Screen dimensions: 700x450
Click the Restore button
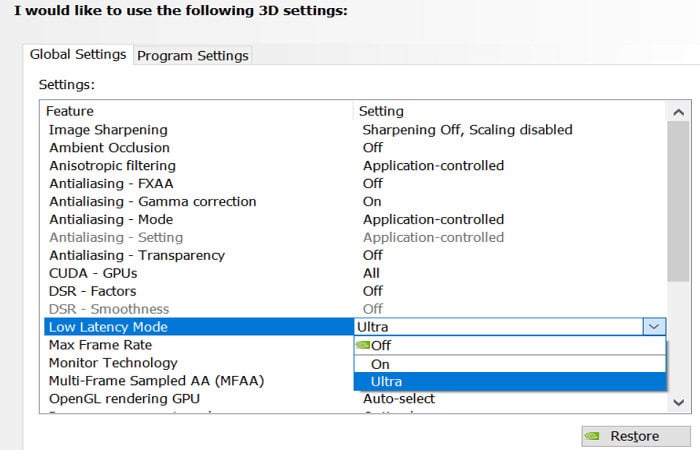click(x=636, y=436)
